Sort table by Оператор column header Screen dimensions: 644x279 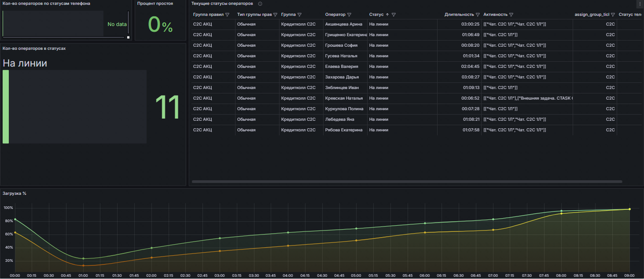pos(335,15)
